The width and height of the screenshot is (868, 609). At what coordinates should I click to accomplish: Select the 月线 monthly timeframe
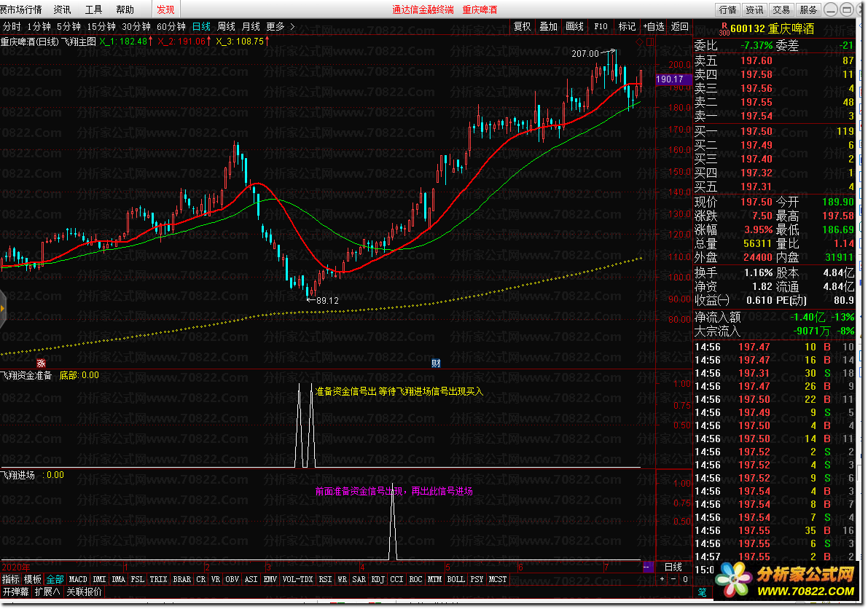pyautogui.click(x=251, y=26)
